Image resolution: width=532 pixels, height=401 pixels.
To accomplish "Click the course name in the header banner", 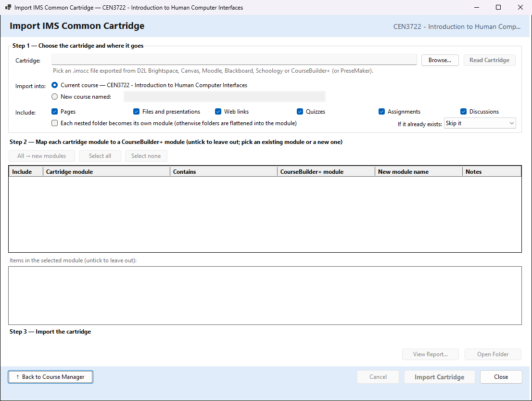I will pyautogui.click(x=456, y=26).
